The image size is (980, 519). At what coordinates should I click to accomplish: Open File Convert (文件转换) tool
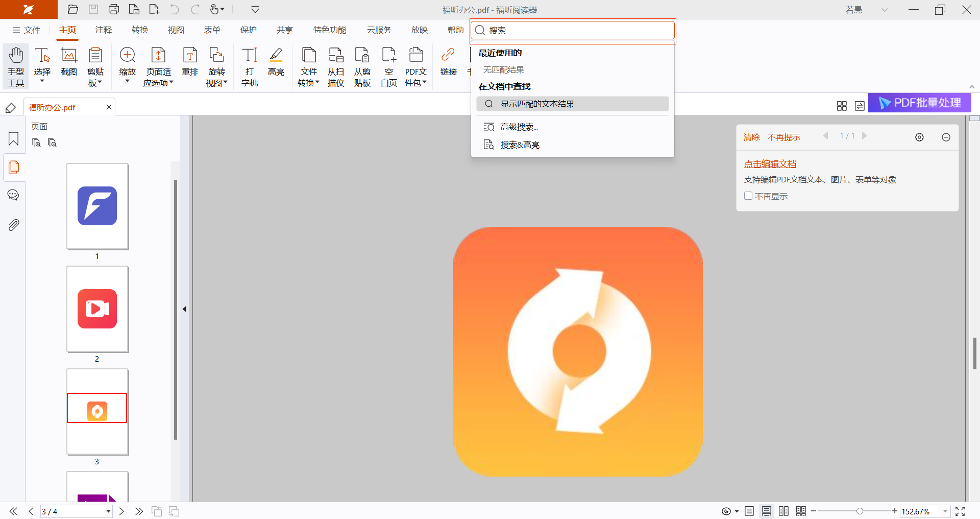(x=309, y=67)
